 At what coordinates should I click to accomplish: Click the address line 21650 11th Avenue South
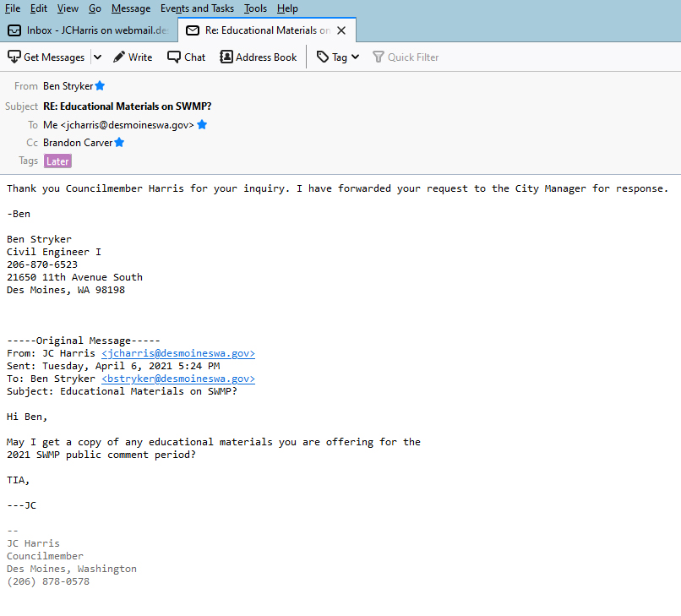click(74, 277)
